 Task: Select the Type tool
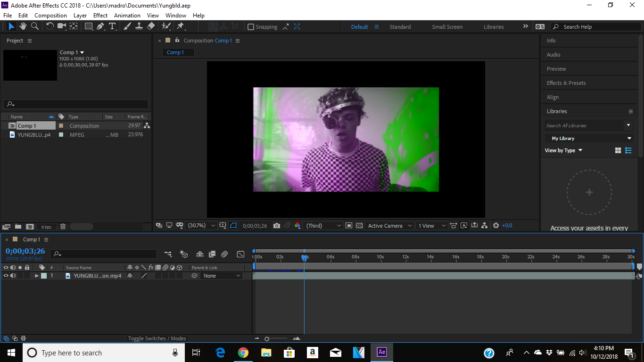(112, 26)
